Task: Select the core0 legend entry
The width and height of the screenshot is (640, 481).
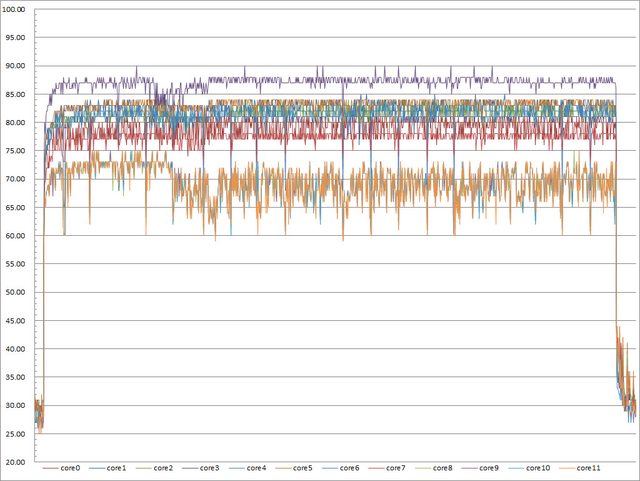Action: (70, 468)
